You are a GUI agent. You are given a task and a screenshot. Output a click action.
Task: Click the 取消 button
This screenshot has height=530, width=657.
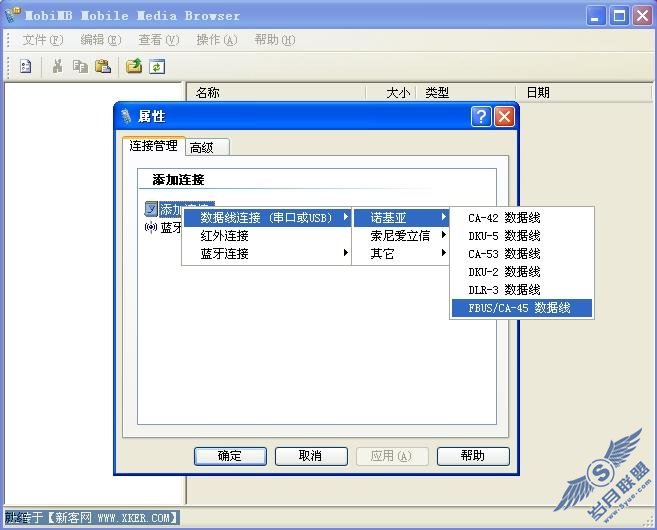(311, 456)
